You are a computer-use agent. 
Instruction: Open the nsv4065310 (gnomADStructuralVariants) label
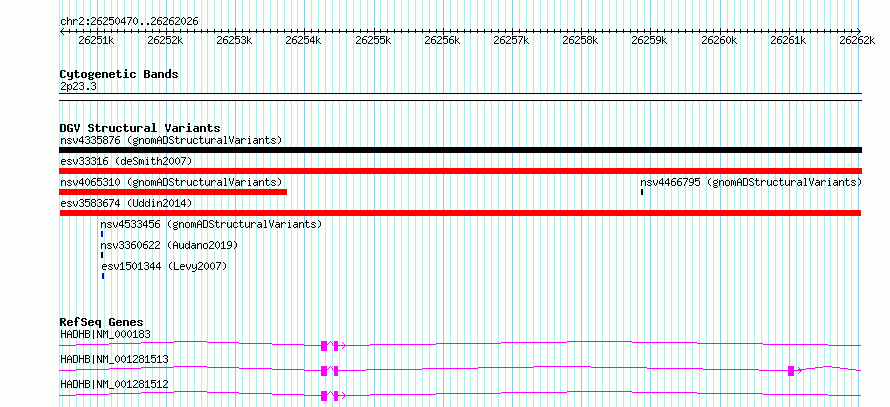tap(171, 182)
